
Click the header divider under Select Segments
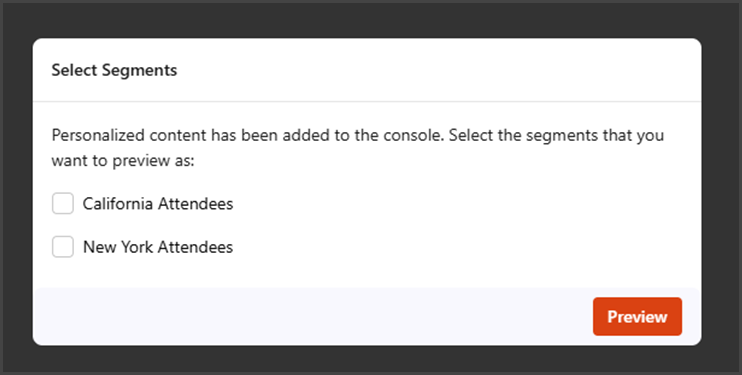pyautogui.click(x=367, y=101)
